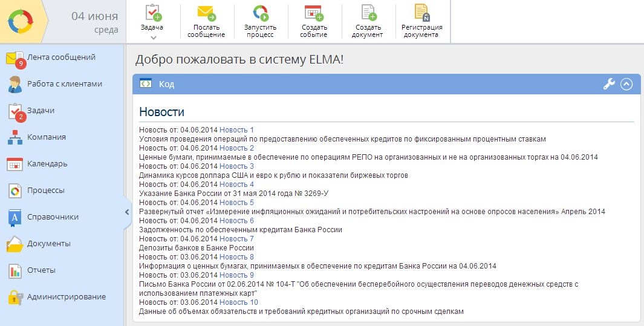Click the red 9 badge on messages
Screen dimensions: 644x326
pos(21,64)
